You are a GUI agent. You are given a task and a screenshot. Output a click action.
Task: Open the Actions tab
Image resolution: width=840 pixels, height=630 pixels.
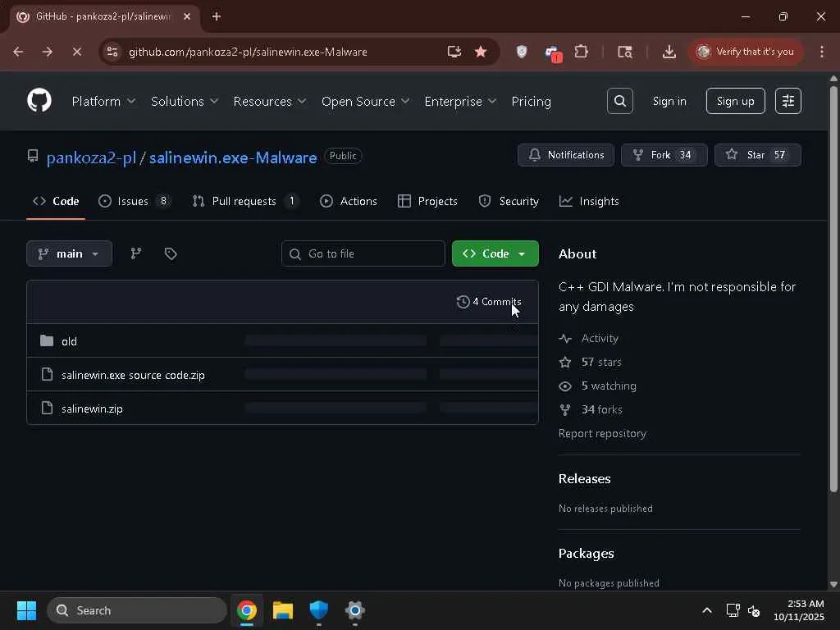click(348, 201)
